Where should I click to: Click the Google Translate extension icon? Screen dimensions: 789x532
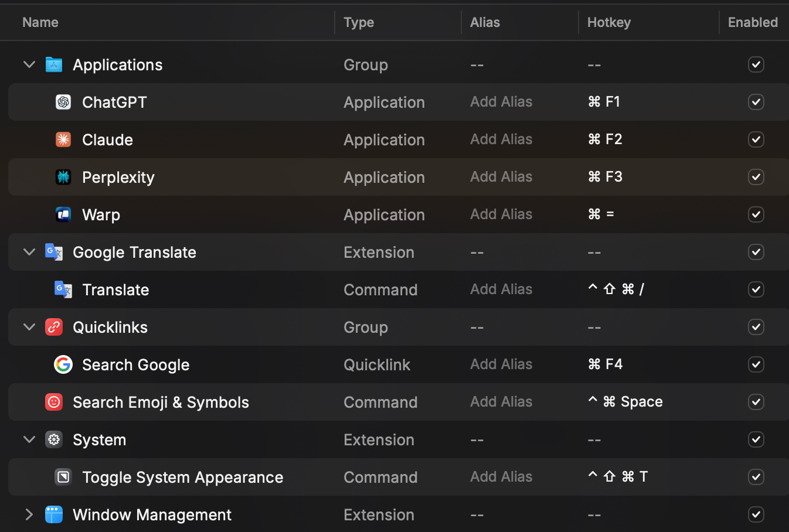pyautogui.click(x=54, y=252)
